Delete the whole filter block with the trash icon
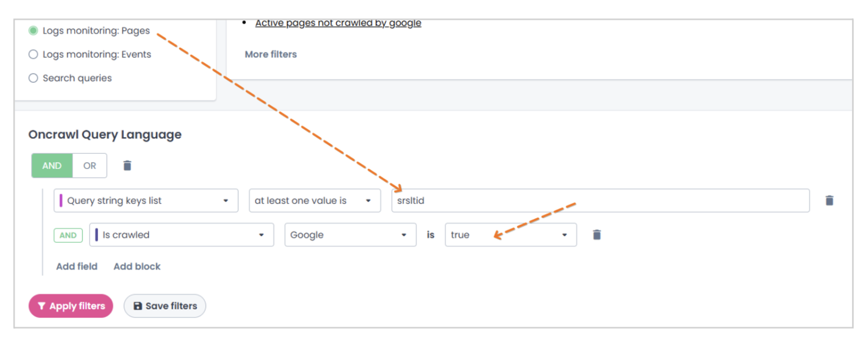The image size is (868, 353). click(127, 166)
